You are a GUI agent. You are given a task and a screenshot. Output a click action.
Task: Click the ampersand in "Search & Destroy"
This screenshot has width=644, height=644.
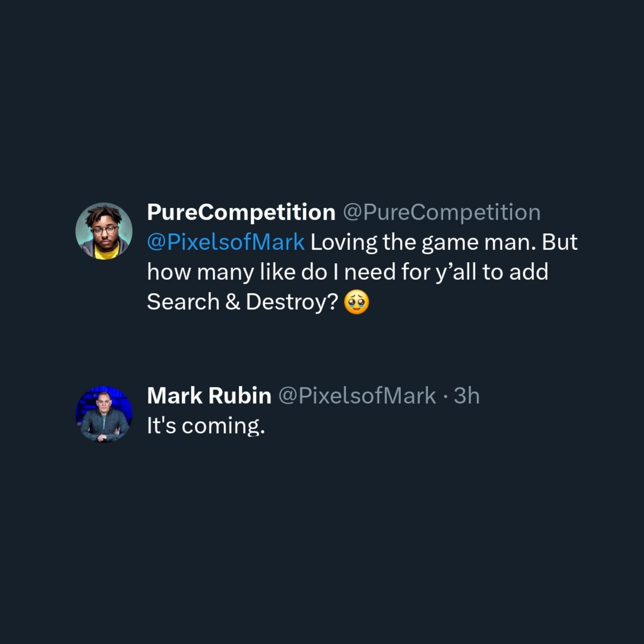coord(233,302)
